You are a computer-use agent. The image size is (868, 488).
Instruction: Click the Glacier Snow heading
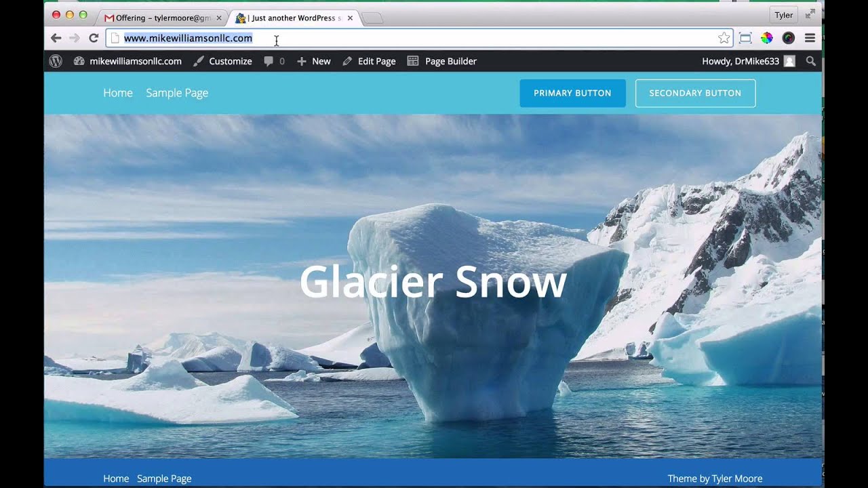pyautogui.click(x=433, y=281)
